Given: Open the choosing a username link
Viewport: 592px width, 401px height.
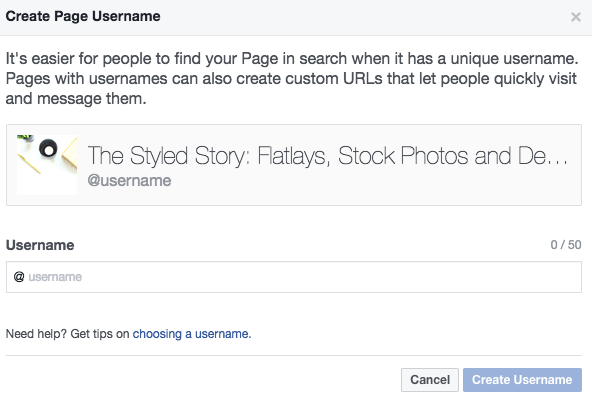Looking at the screenshot, I should click(192, 334).
